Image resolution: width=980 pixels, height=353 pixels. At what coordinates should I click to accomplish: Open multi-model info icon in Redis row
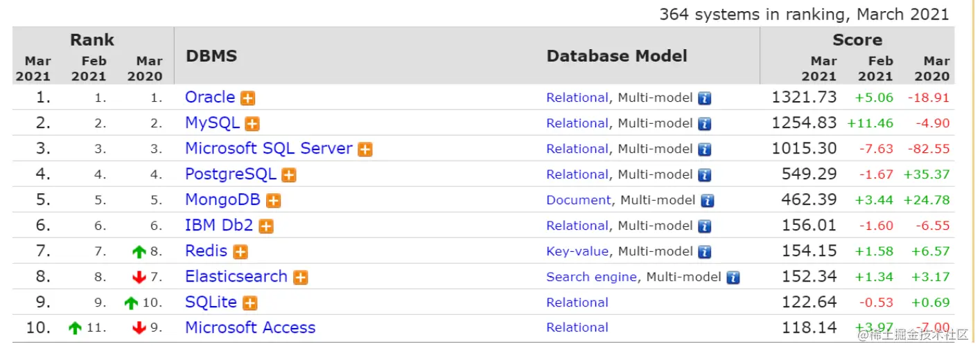tap(704, 252)
